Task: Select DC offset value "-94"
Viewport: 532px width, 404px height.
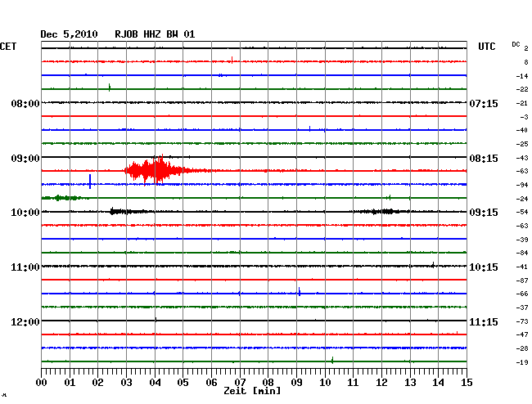Action: pyautogui.click(x=522, y=185)
